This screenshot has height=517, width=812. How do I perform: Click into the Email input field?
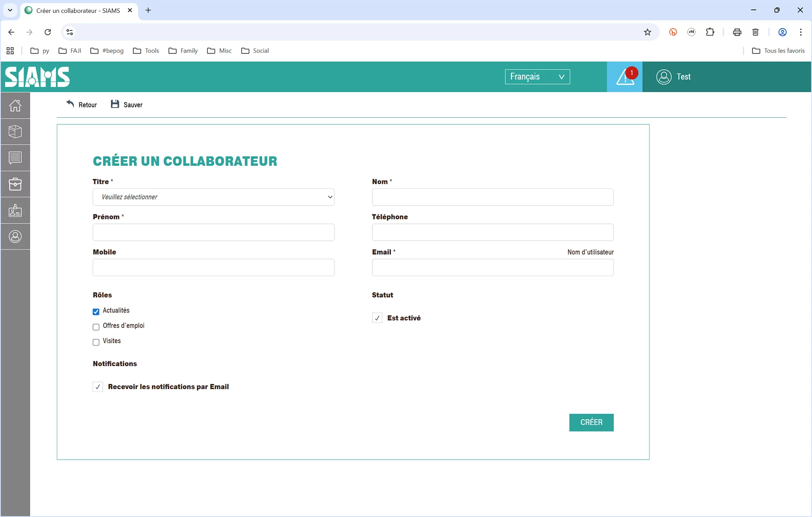[x=492, y=268]
